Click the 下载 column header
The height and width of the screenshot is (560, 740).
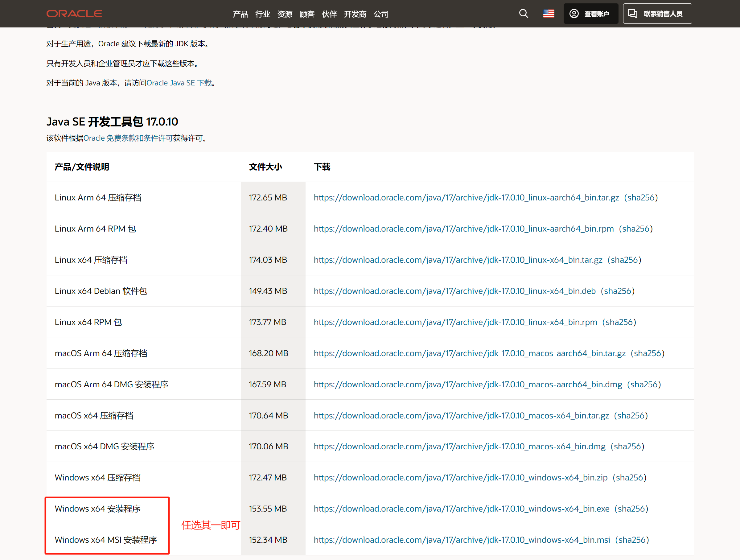[x=322, y=167]
